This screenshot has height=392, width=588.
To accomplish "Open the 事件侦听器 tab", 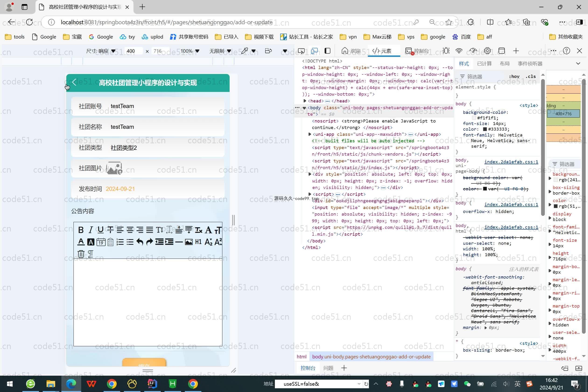I will pyautogui.click(x=530, y=63).
